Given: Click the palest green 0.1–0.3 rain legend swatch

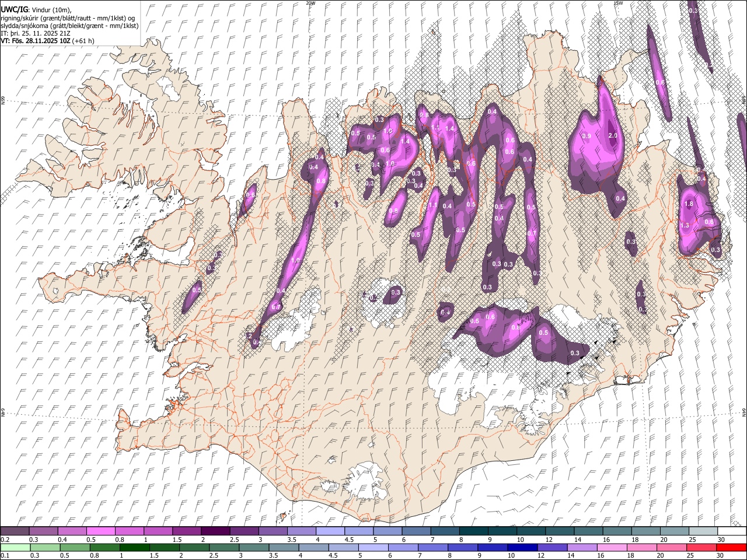Looking at the screenshot, I should pyautogui.click(x=15, y=548).
